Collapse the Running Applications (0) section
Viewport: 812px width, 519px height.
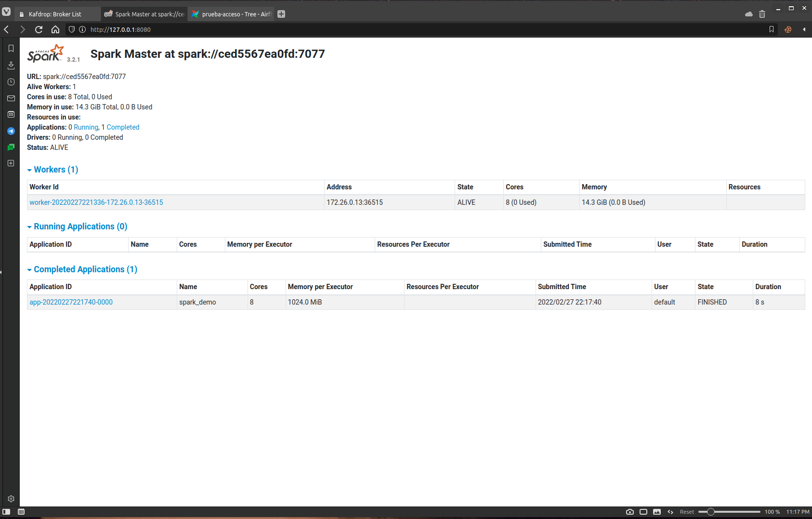click(78, 226)
